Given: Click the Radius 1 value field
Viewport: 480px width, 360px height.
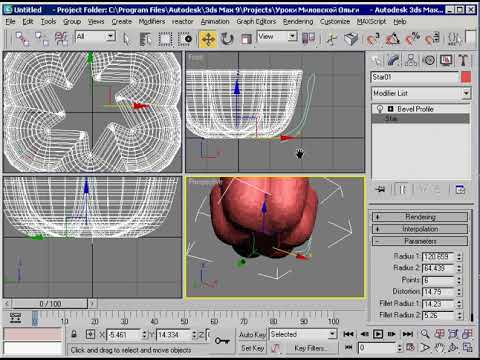Looking at the screenshot, I should coord(438,257).
